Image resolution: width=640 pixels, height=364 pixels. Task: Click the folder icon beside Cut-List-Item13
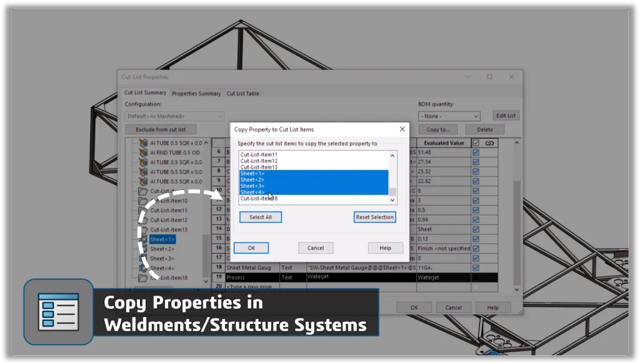coord(143,230)
